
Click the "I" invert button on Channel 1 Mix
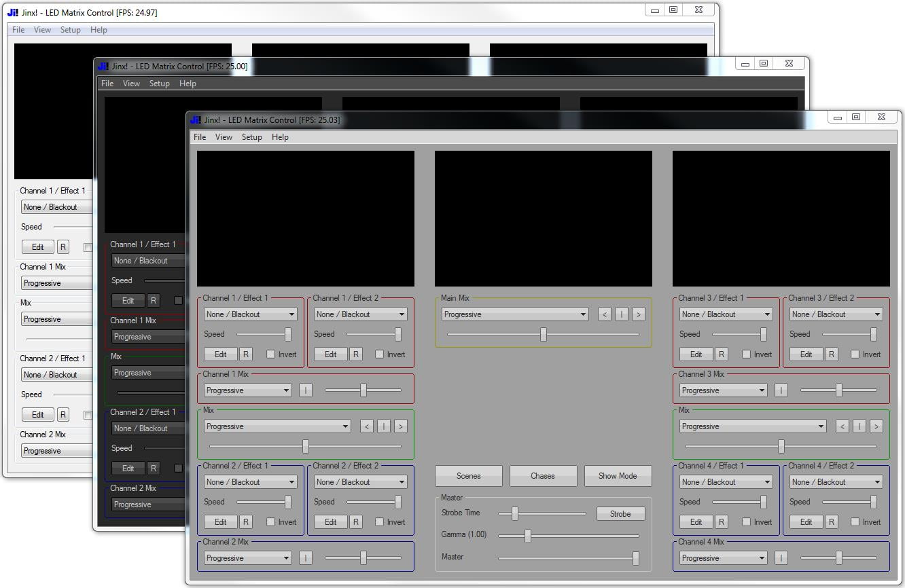(306, 390)
